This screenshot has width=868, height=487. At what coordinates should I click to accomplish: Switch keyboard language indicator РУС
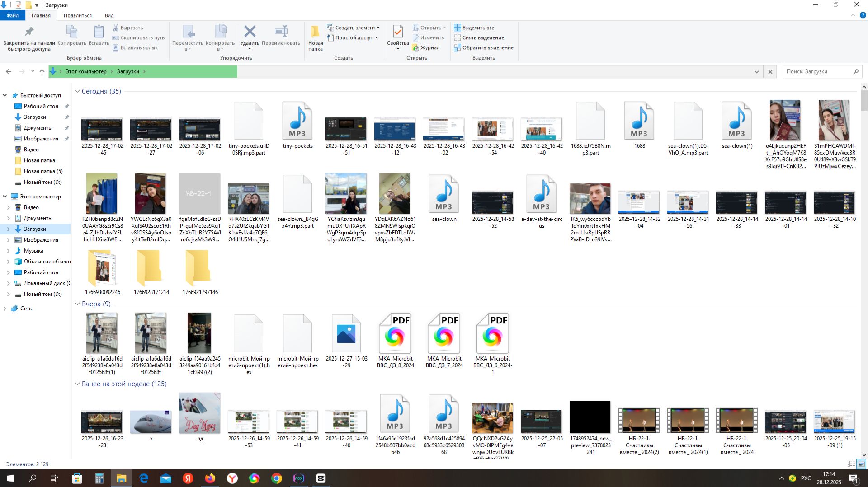[806, 478]
